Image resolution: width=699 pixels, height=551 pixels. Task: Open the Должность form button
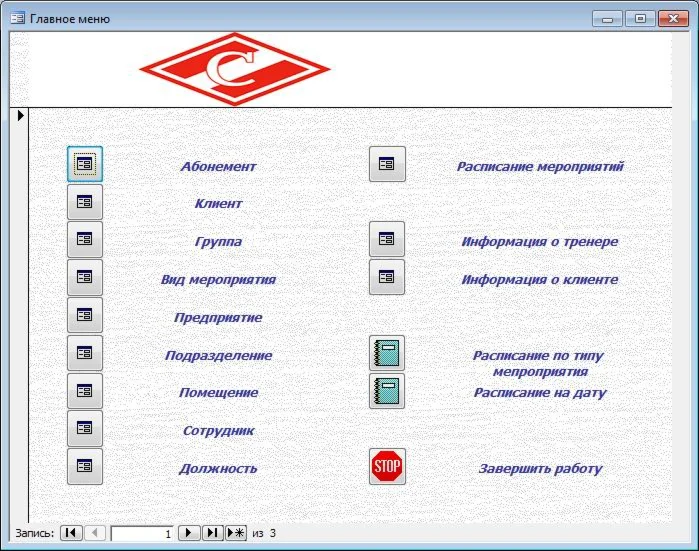click(x=85, y=466)
